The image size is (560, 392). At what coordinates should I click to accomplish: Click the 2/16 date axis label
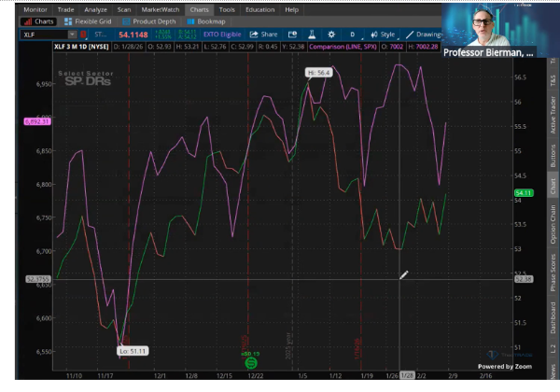click(485, 376)
